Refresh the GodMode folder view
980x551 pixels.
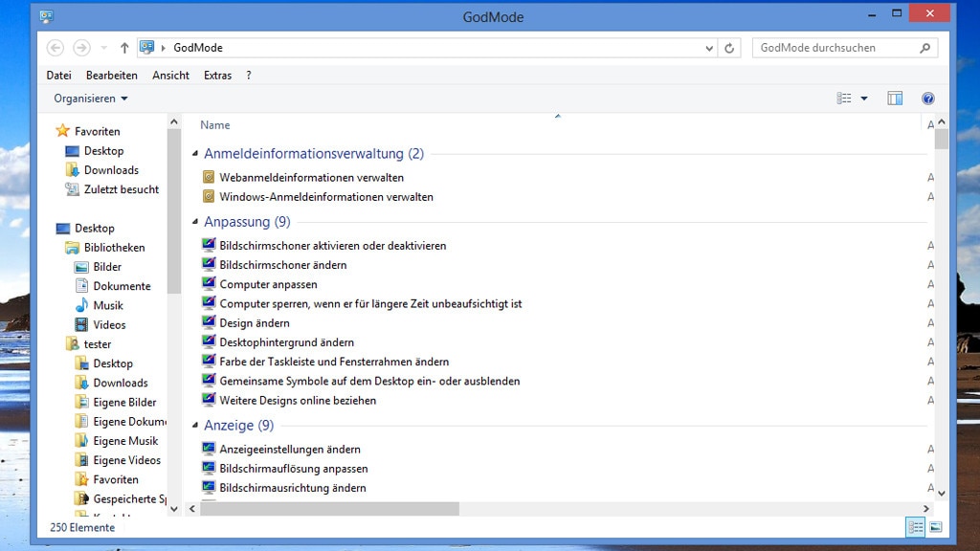730,48
